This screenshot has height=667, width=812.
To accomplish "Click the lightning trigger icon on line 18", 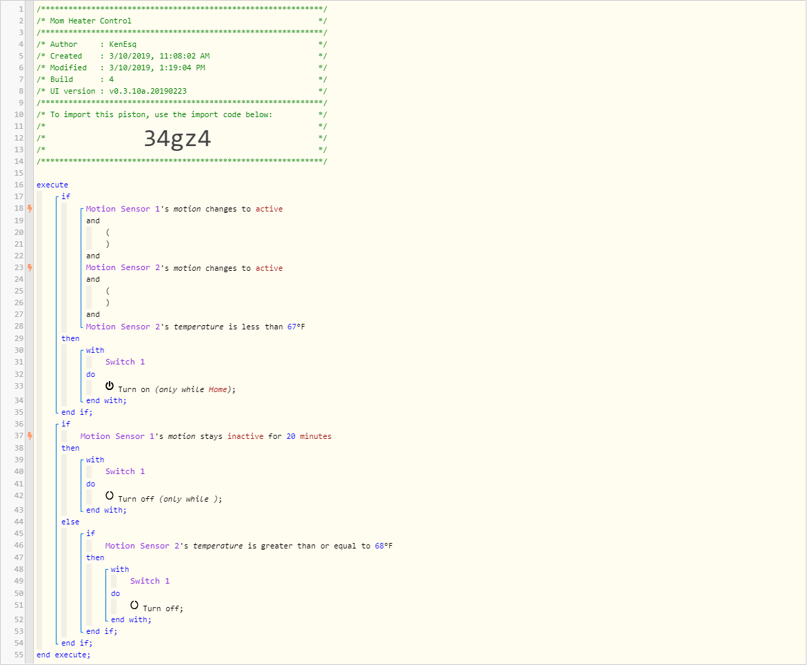I will pyautogui.click(x=30, y=209).
